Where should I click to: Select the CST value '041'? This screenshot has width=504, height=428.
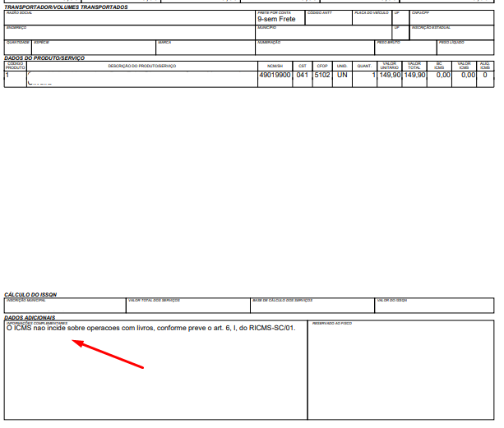[x=302, y=75]
